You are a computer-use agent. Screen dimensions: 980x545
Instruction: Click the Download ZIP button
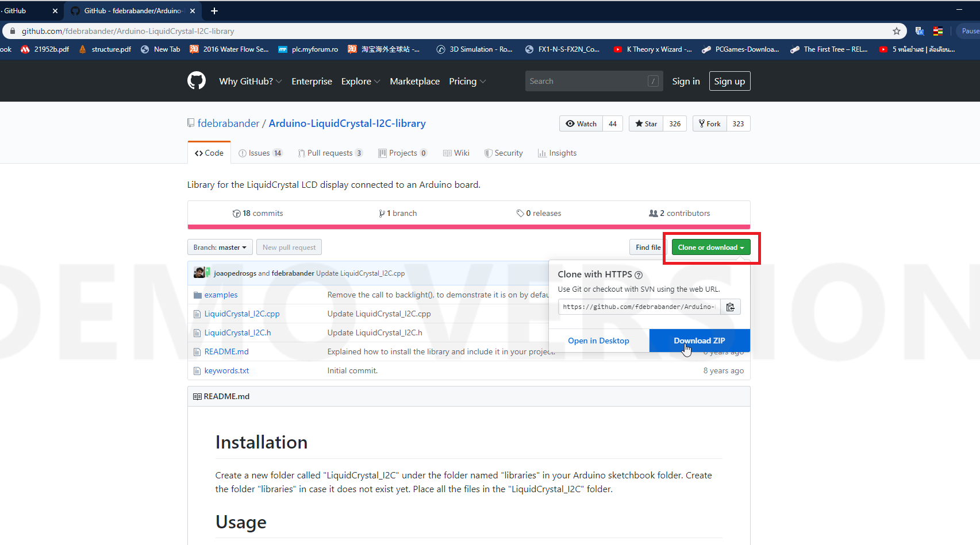(700, 341)
